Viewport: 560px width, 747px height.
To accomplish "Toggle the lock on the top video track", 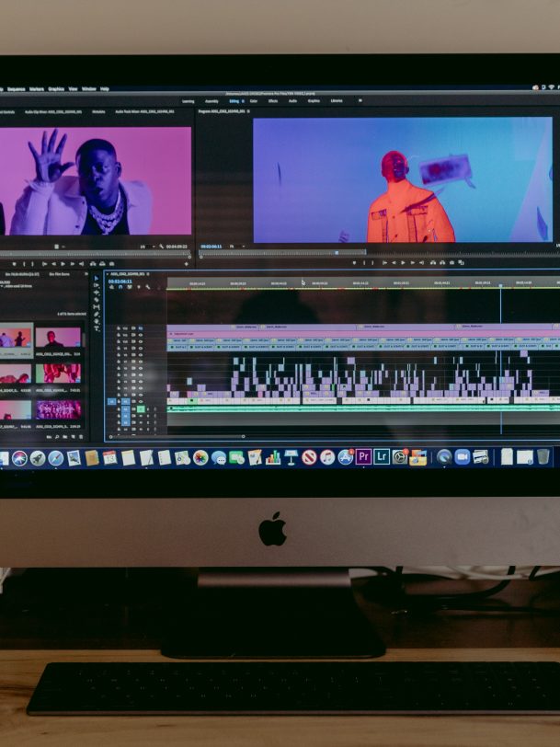I will pyautogui.click(x=118, y=328).
